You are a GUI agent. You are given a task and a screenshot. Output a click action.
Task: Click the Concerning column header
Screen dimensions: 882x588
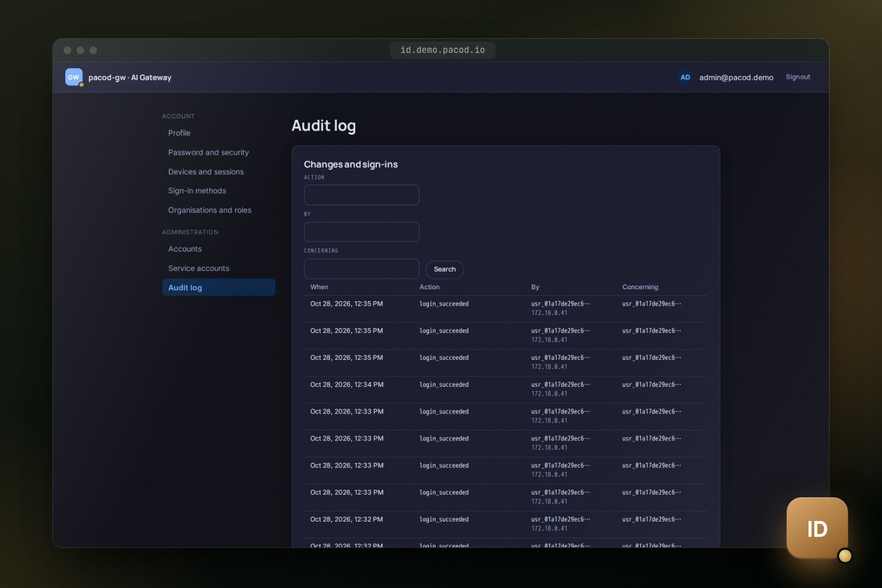tap(640, 287)
